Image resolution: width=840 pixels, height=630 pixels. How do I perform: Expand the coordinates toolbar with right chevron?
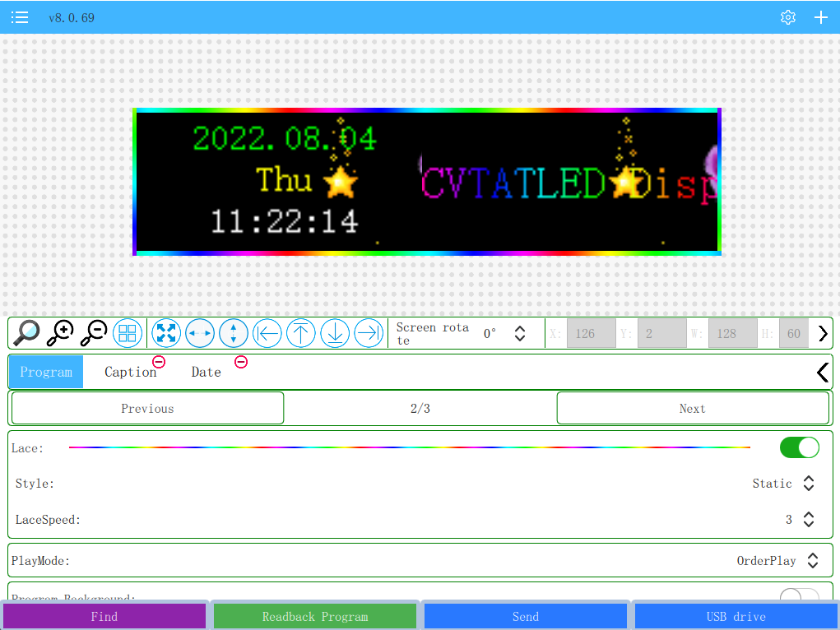pos(823,333)
